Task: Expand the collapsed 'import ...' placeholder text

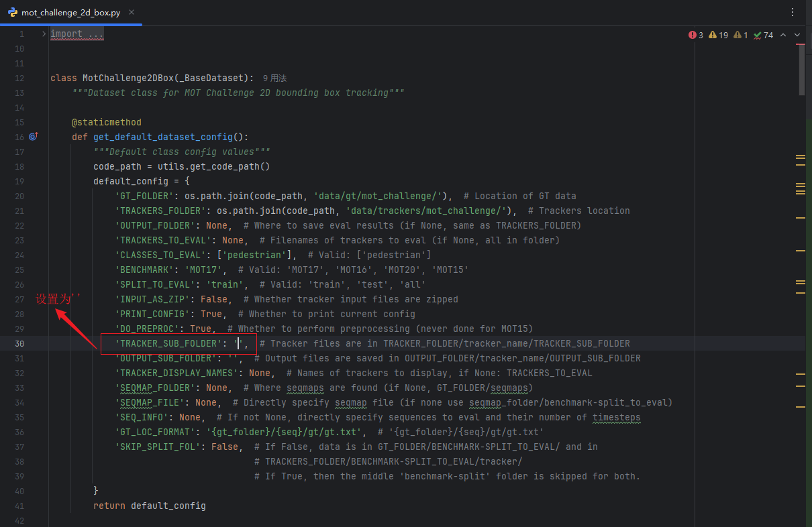Action: point(77,34)
